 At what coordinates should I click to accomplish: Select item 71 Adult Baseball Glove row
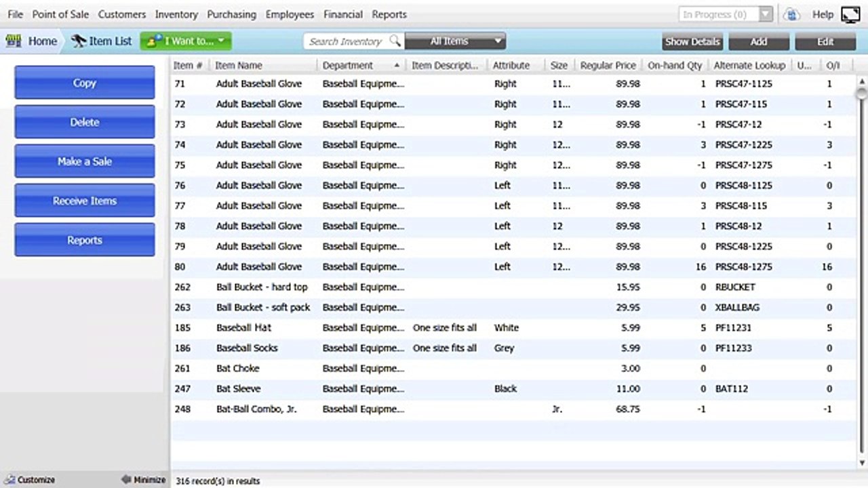tap(513, 84)
